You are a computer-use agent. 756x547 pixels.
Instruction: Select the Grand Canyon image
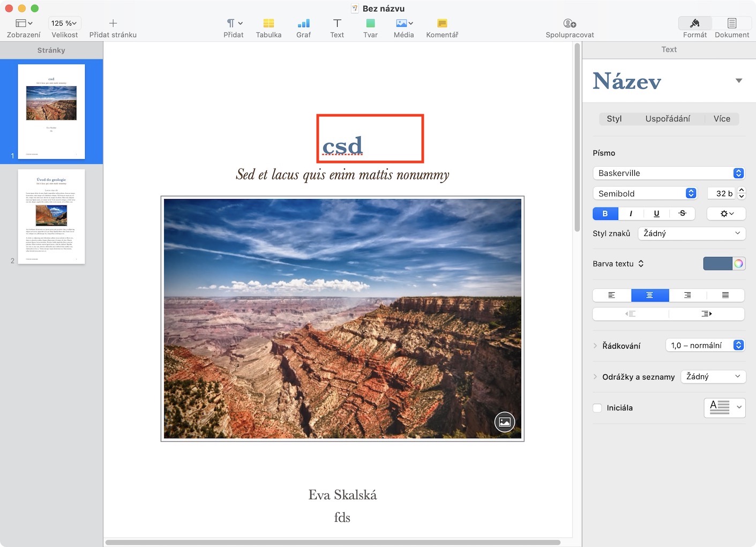(342, 319)
